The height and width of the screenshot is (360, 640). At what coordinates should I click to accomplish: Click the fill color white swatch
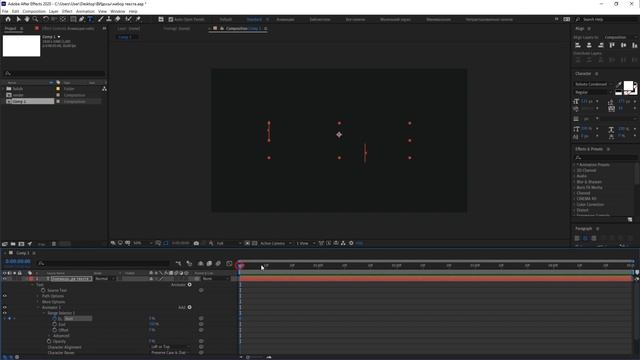pos(628,86)
